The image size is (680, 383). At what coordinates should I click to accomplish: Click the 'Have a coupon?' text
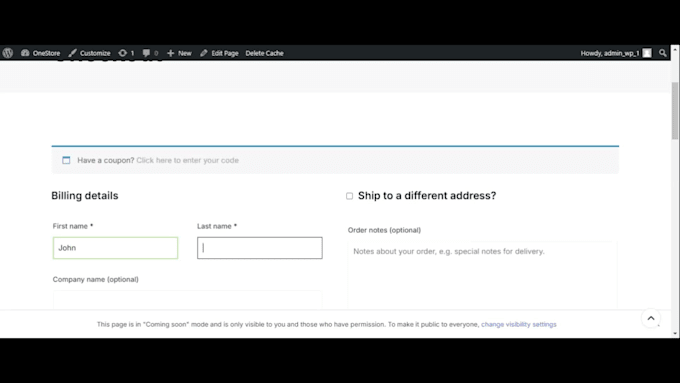[x=106, y=160]
